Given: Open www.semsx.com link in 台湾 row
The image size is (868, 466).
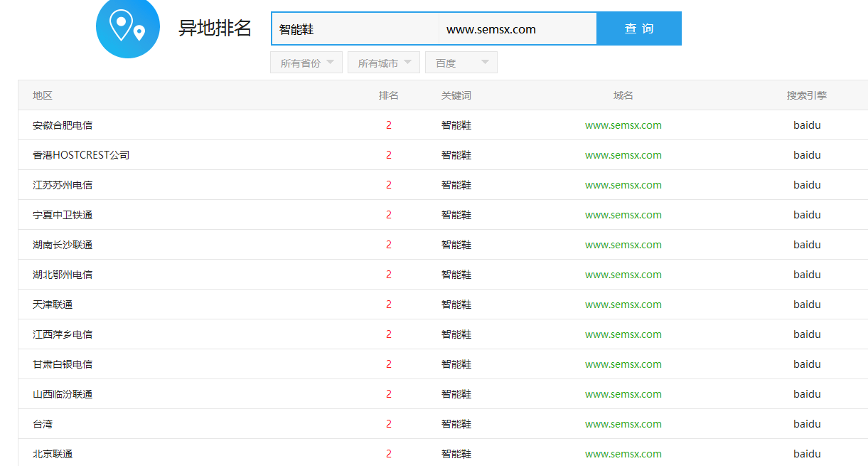Looking at the screenshot, I should click(x=623, y=424).
